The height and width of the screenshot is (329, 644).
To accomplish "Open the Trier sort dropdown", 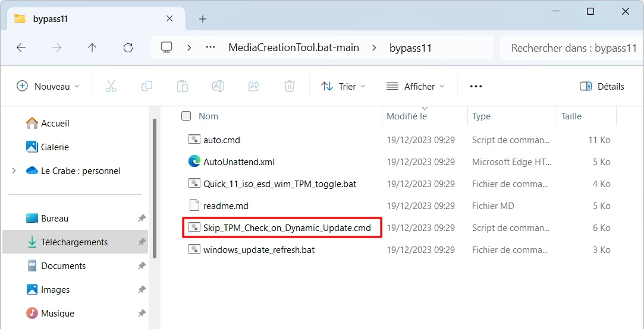I will pyautogui.click(x=343, y=87).
